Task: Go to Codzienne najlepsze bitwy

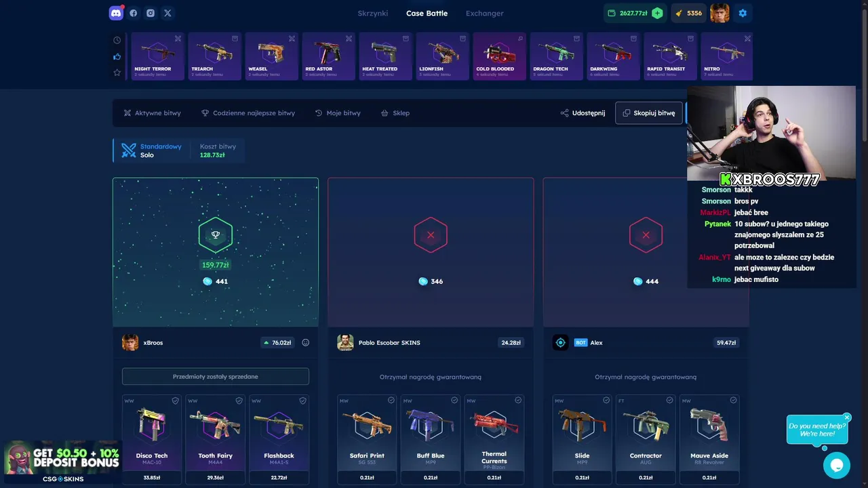Action: (x=248, y=113)
